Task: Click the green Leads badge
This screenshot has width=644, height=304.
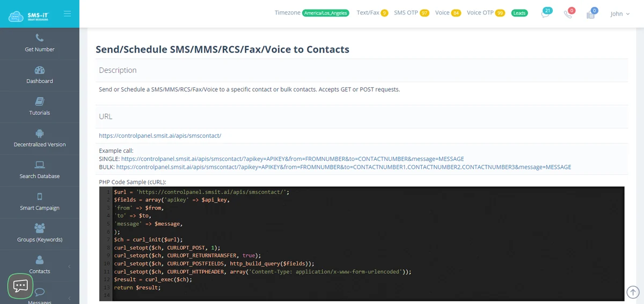Action: pos(519,13)
